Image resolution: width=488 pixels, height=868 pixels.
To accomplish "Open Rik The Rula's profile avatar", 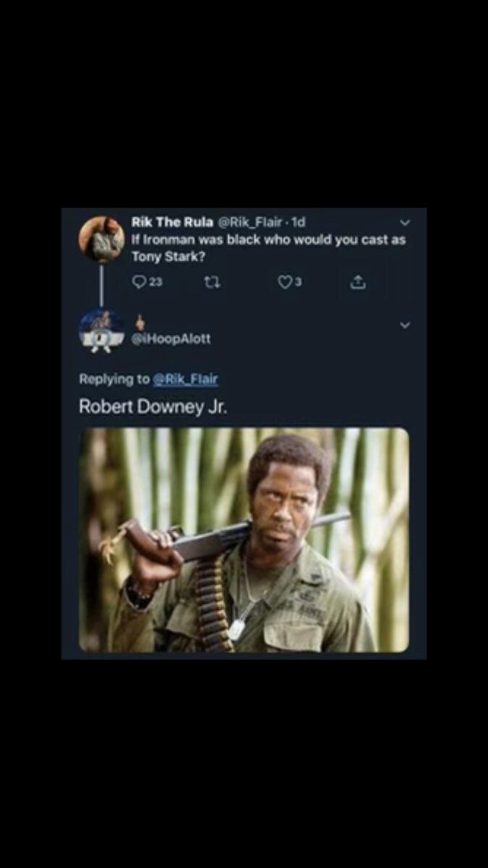I will pos(101,238).
